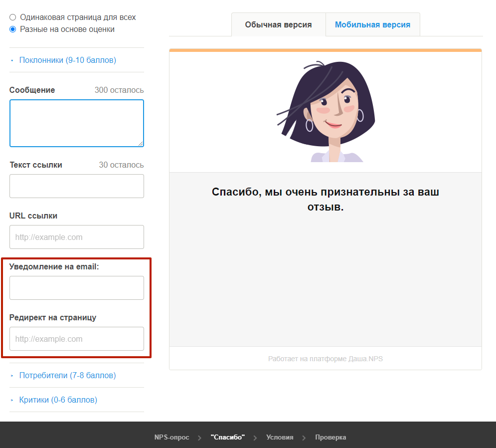Screen dimensions: 496x448
Task: Select 'Одинаковая страница для всех' radio option
Action: [x=13, y=17]
